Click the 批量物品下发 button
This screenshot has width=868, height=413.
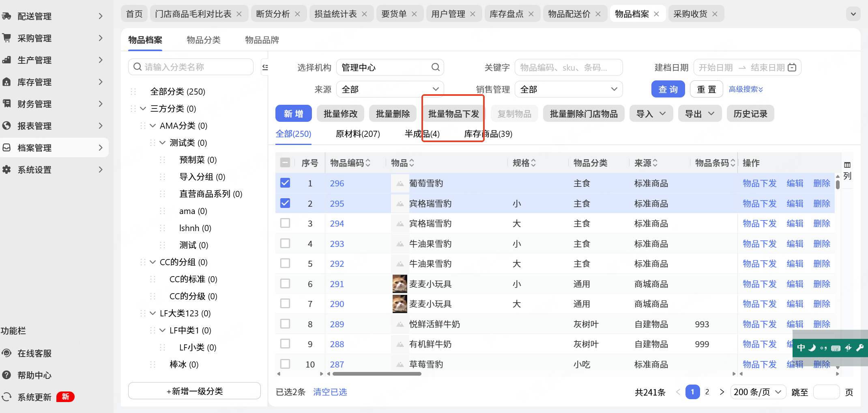coord(454,114)
